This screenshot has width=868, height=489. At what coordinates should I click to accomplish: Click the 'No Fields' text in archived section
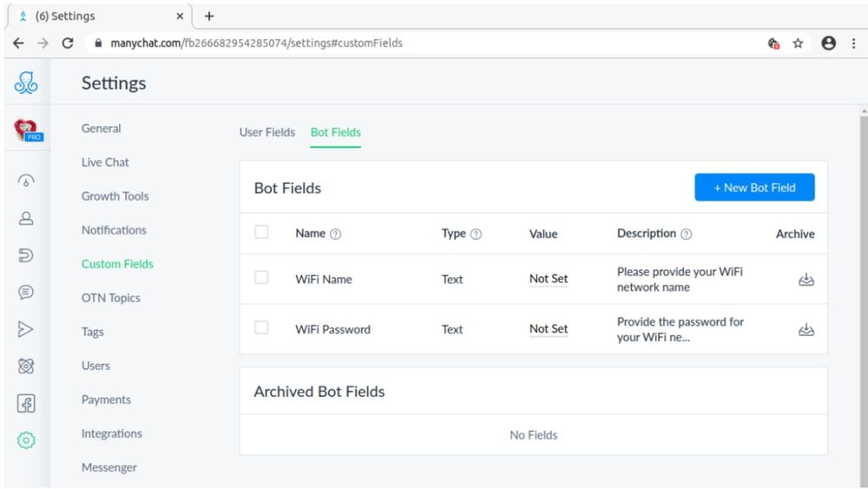pyautogui.click(x=534, y=435)
